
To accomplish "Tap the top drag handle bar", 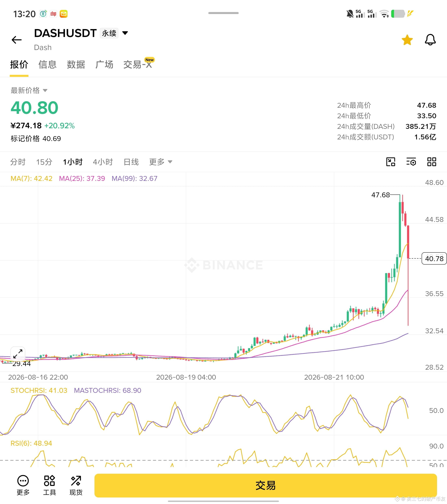I will [223, 13].
